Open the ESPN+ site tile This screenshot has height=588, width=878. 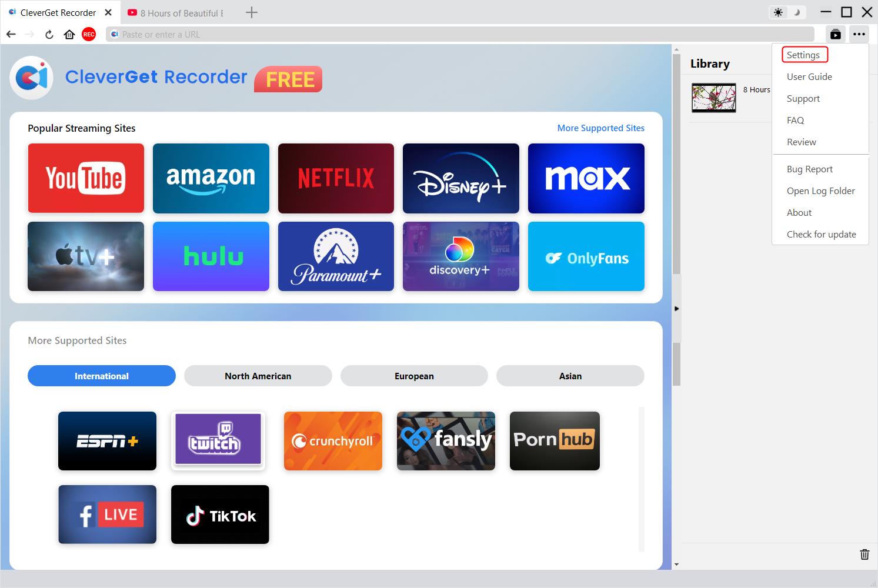point(107,441)
